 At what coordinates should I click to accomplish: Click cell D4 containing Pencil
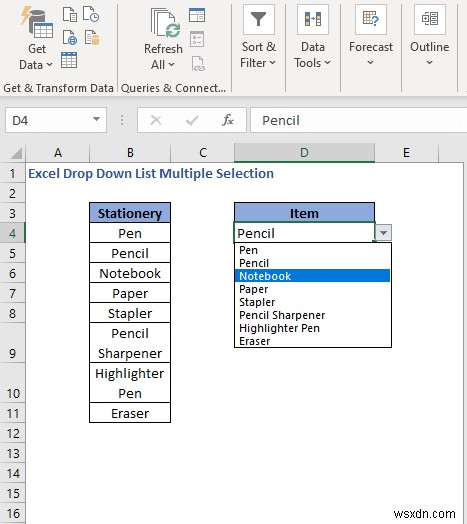point(304,233)
